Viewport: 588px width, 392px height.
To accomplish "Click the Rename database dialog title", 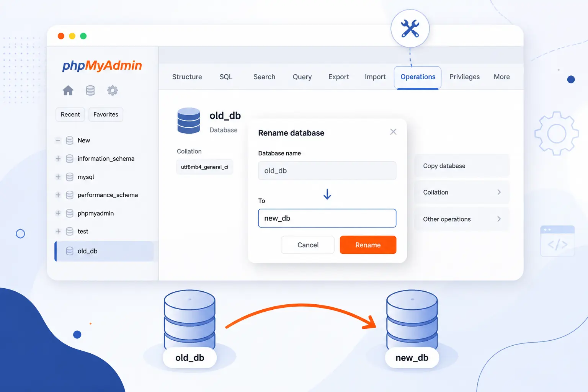I will pyautogui.click(x=291, y=133).
